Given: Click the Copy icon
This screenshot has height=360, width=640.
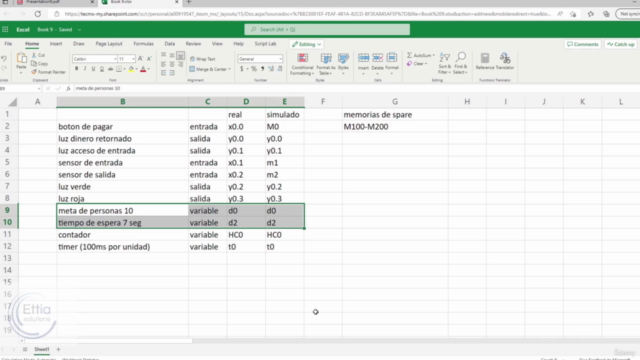Looking at the screenshot, I should (34, 63).
